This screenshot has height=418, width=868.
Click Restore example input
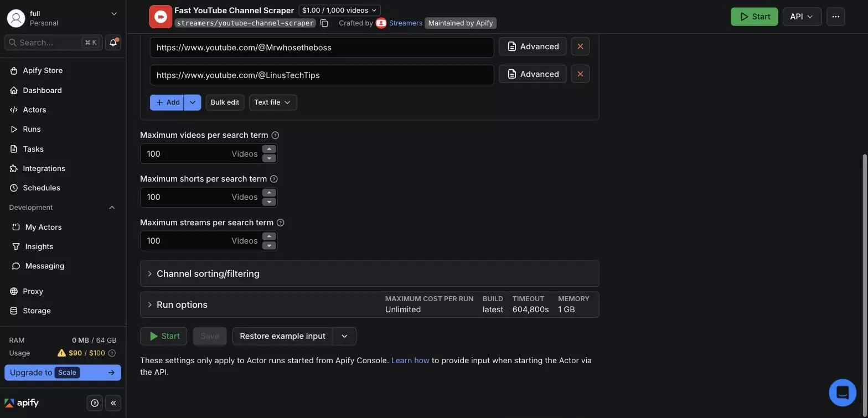[282, 336]
